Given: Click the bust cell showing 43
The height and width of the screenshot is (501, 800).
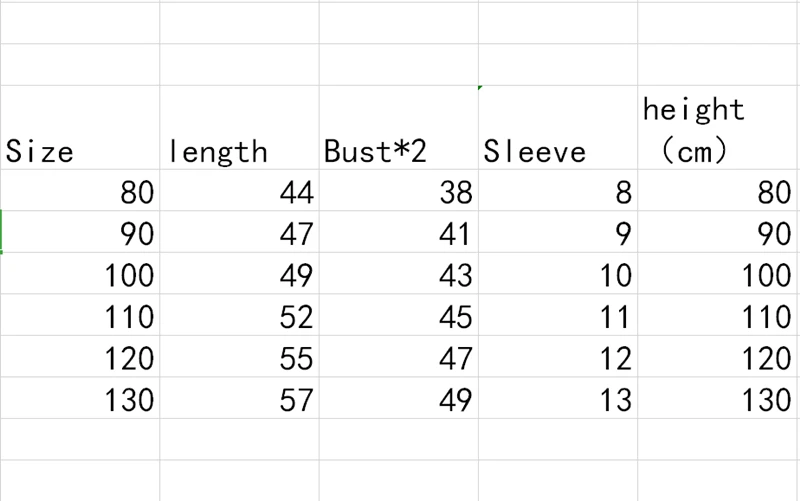Looking at the screenshot, I should coord(399,273).
